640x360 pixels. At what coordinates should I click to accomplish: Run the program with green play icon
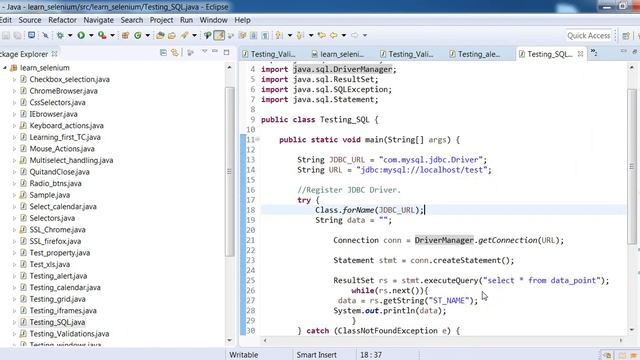(81, 36)
